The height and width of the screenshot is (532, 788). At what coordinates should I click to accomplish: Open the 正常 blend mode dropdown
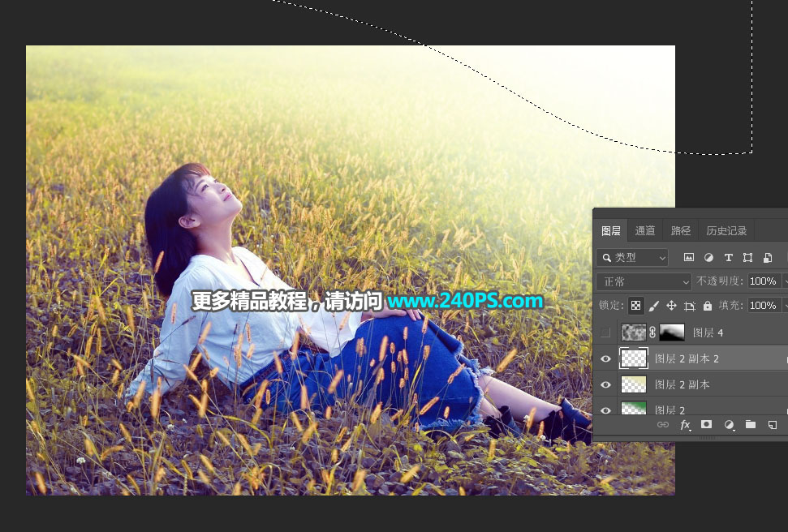pos(644,282)
